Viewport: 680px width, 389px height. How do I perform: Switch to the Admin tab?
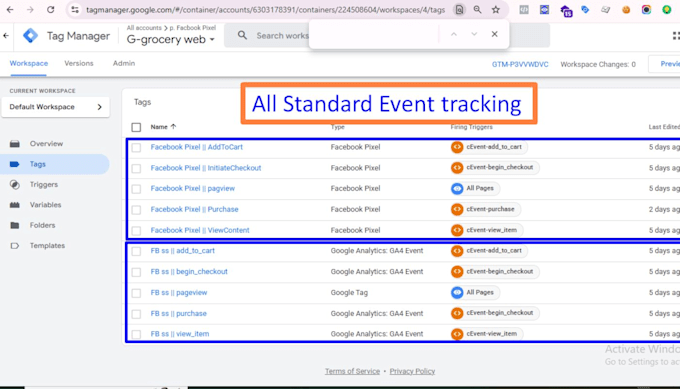124,63
